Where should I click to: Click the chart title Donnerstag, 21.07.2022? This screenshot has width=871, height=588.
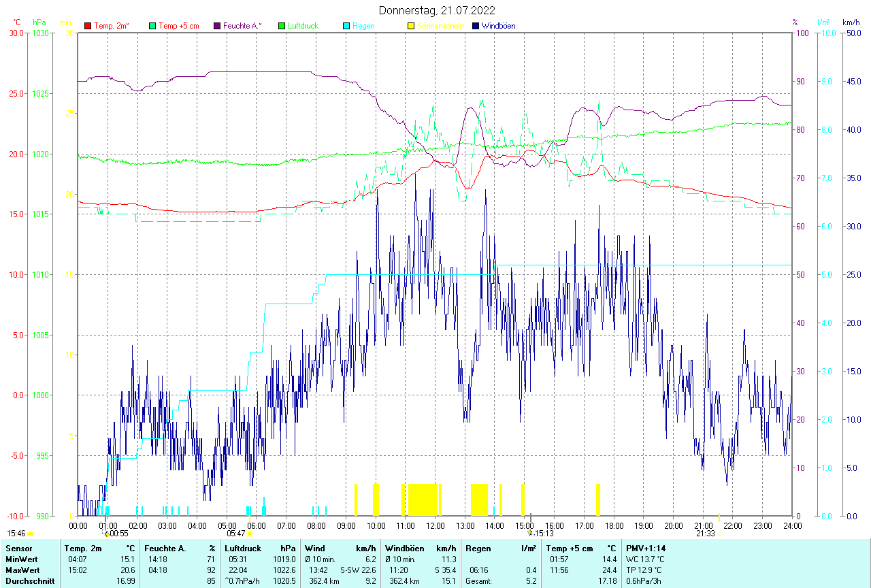tap(435, 10)
